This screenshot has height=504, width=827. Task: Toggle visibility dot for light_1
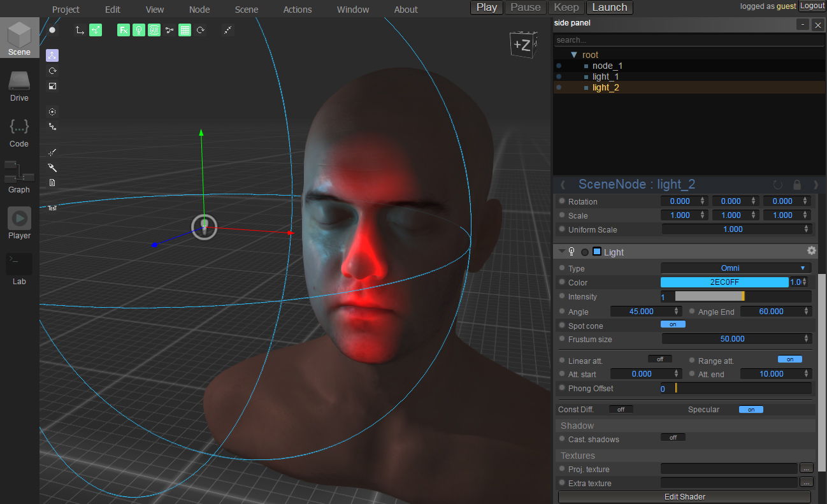pos(559,76)
